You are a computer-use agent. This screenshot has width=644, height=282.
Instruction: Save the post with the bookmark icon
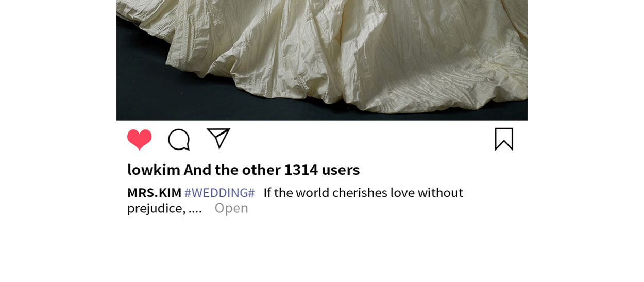(504, 139)
